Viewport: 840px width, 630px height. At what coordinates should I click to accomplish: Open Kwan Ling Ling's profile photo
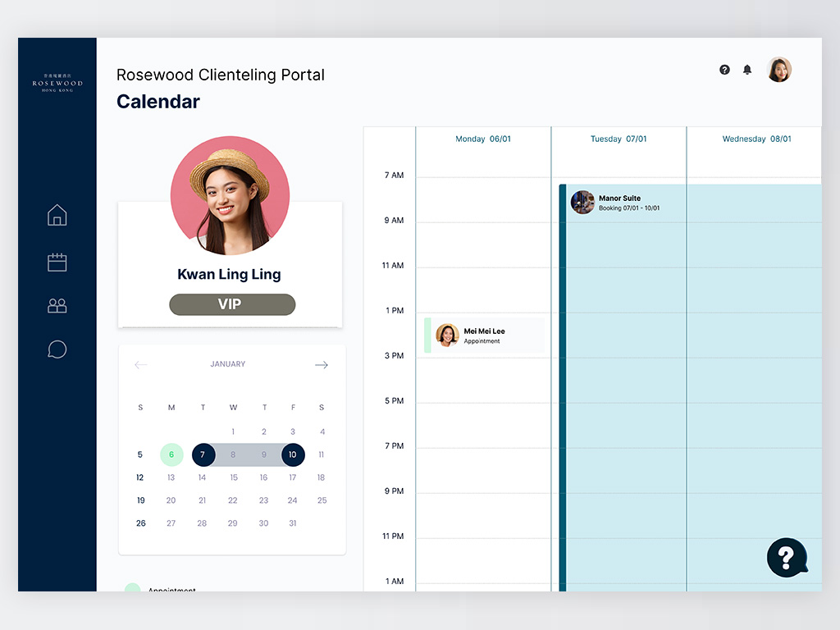point(230,195)
